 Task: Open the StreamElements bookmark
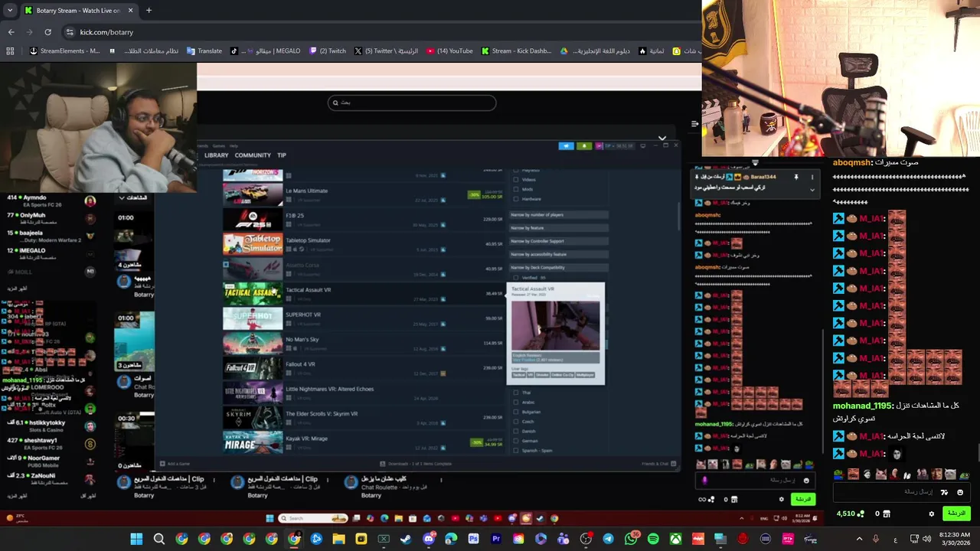[x=64, y=51]
